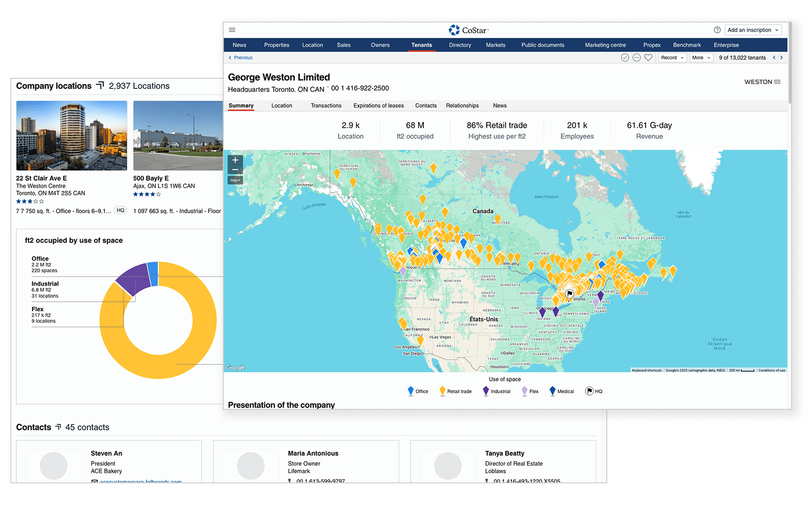Toggle the checkmark select icon
This screenshot has height=519, width=812.
pyautogui.click(x=625, y=57)
